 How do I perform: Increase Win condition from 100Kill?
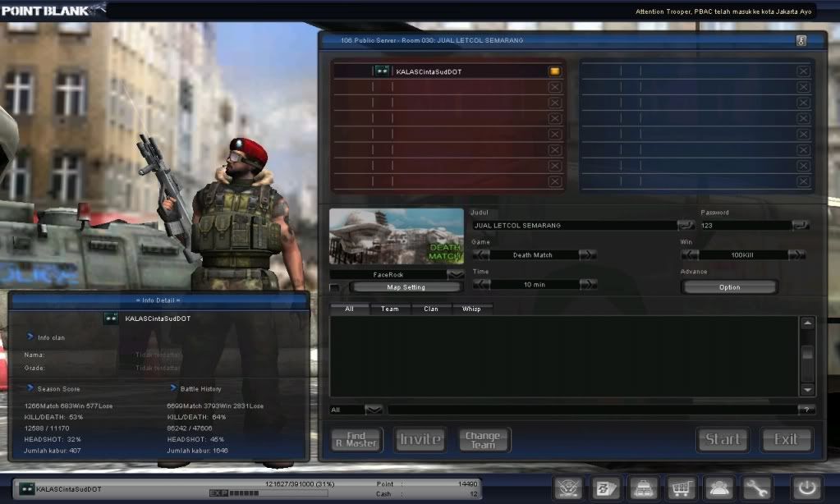coord(796,254)
